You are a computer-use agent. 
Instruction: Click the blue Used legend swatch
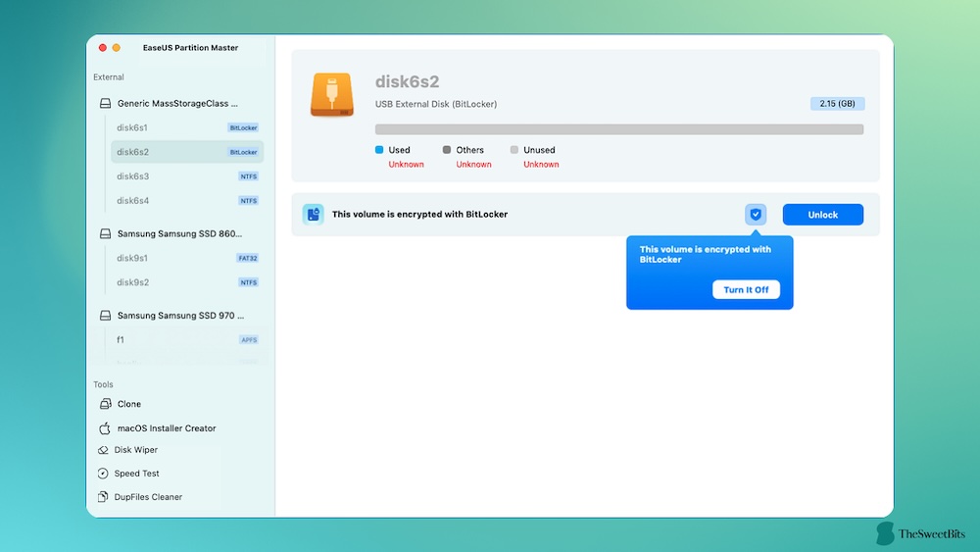point(378,149)
